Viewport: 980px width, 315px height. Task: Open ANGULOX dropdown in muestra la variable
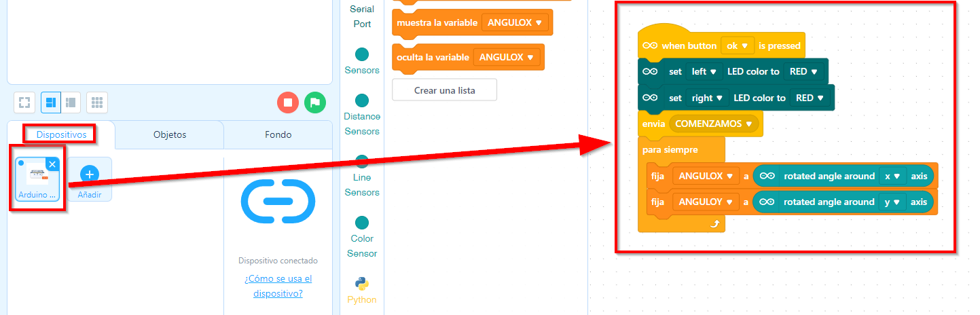pyautogui.click(x=515, y=22)
